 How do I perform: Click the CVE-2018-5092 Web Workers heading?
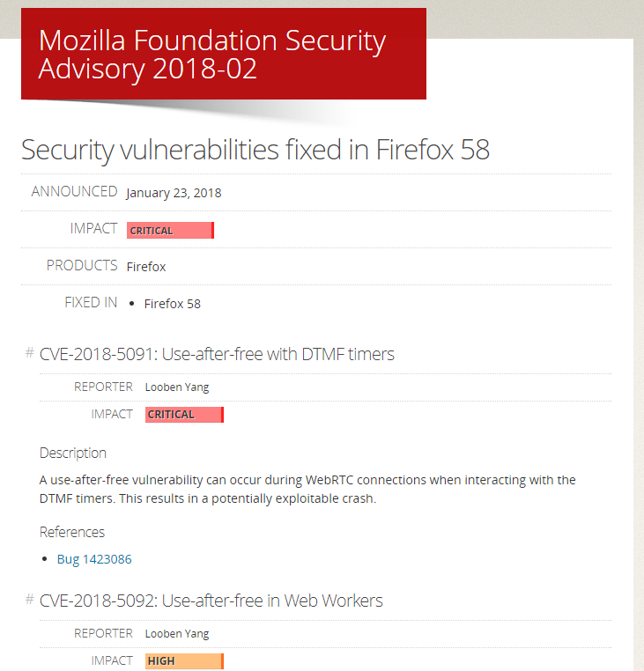click(x=211, y=601)
